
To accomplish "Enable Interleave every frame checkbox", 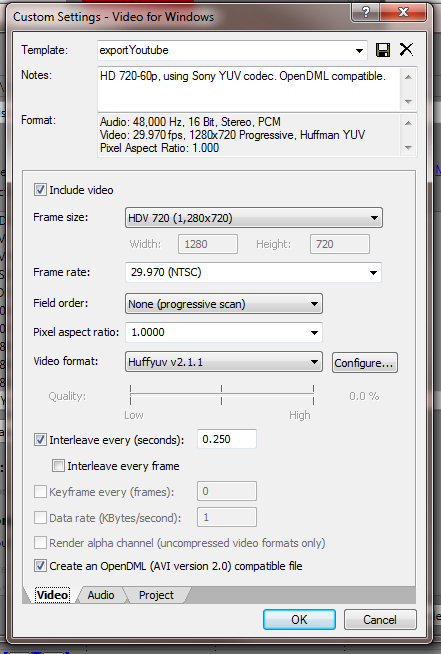I will [x=58, y=465].
